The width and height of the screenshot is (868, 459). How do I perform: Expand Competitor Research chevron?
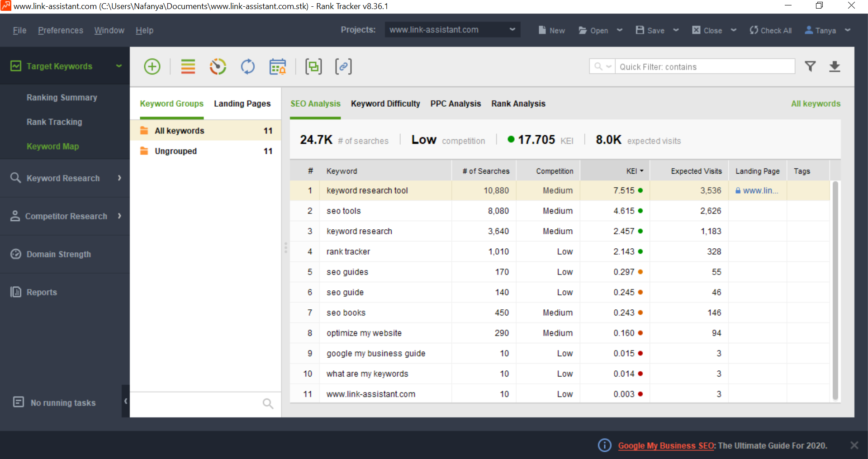119,216
